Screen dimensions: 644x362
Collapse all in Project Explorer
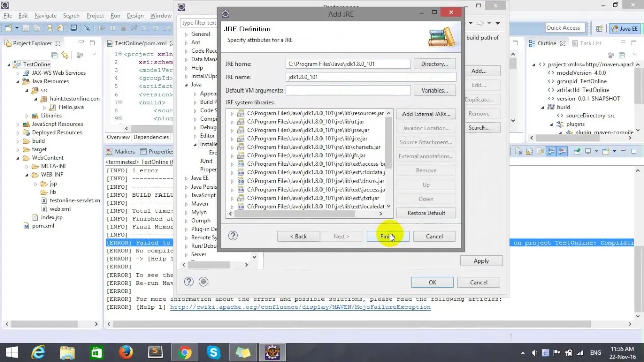pyautogui.click(x=54, y=55)
